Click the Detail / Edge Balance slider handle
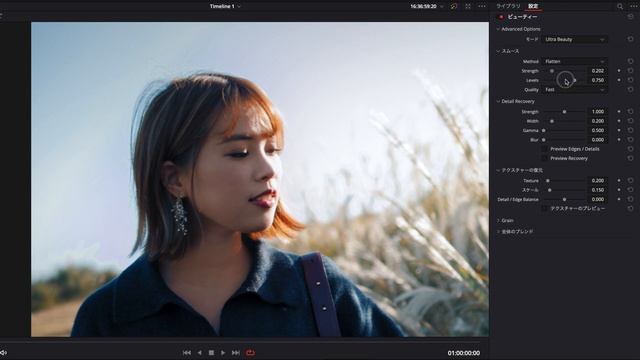Image resolution: width=640 pixels, height=360 pixels. click(564, 199)
